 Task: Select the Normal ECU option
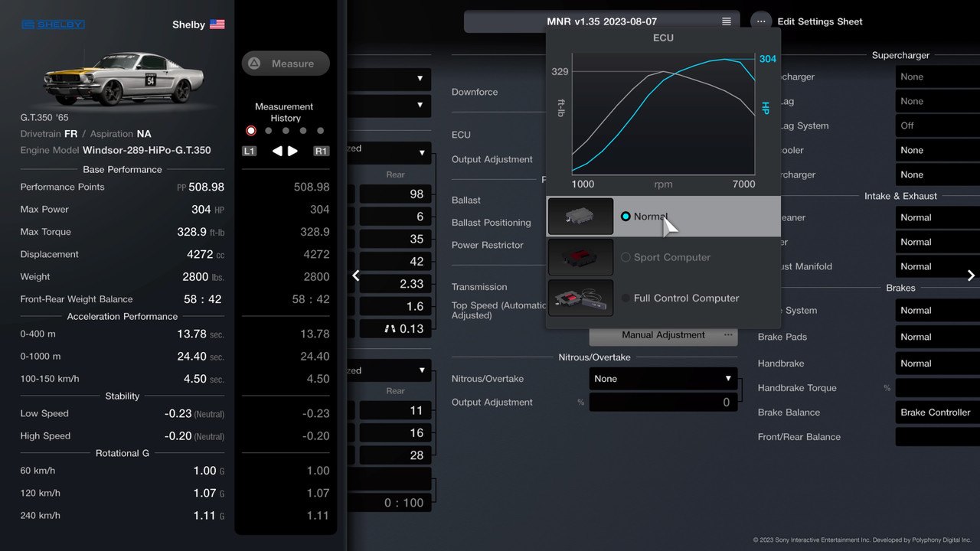[x=664, y=217]
